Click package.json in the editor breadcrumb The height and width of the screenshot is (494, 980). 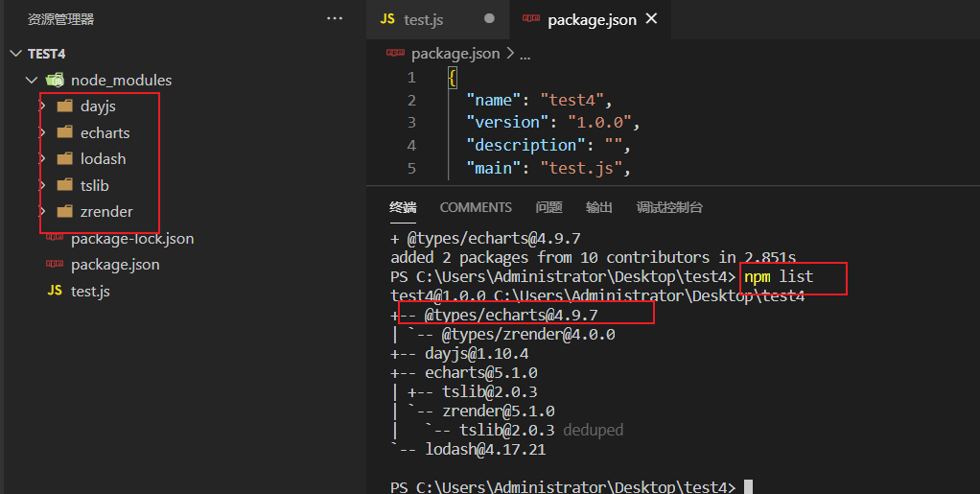tap(455, 54)
